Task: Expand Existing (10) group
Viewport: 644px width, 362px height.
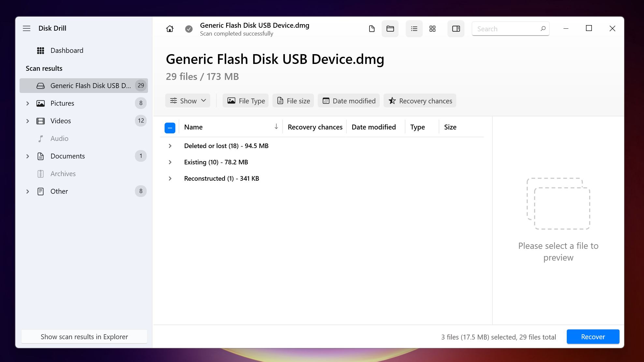Action: pos(170,162)
